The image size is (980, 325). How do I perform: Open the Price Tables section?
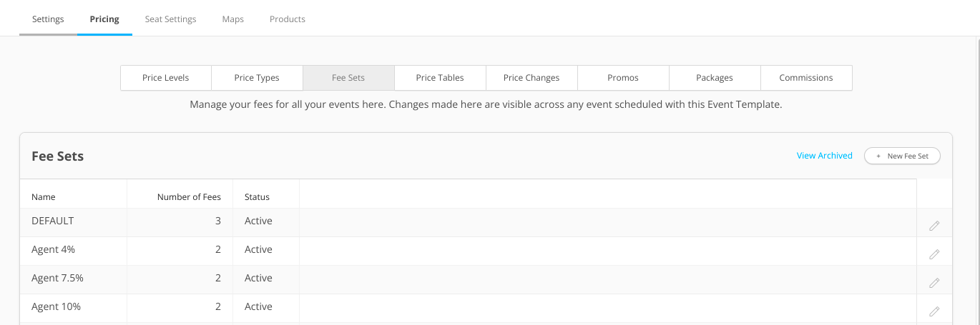440,78
